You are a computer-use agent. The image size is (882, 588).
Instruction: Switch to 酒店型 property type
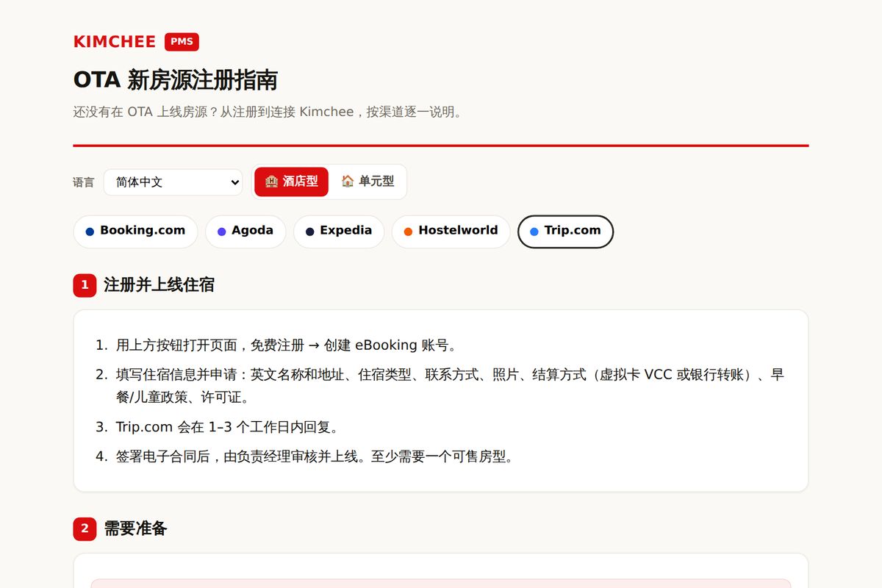[x=292, y=182]
